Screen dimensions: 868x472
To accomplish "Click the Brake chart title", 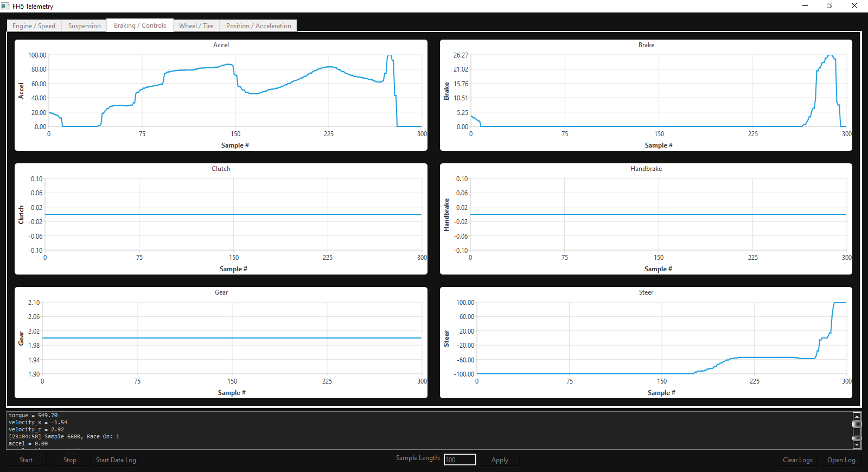I will click(x=646, y=45).
